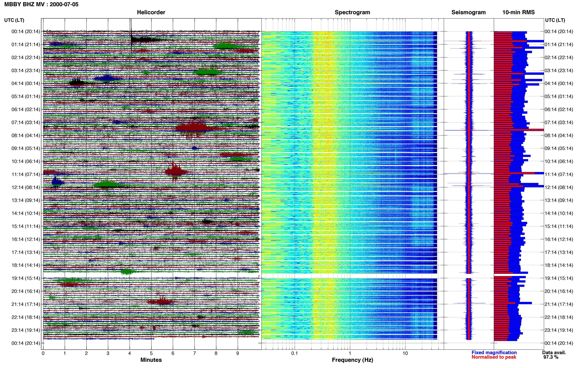
Task: Click left time label 19:14 (15:14)
Action: point(26,278)
